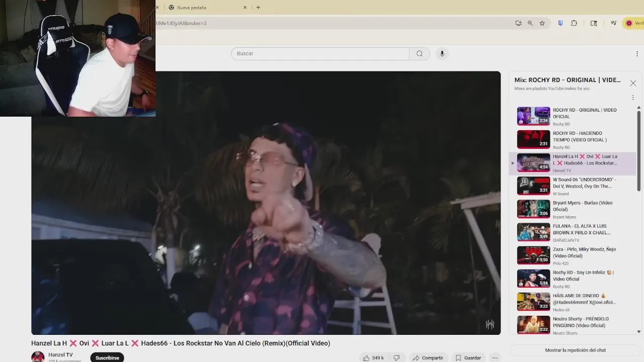The image size is (644, 362).
Task: Switch to the Nueva pestaña tab
Action: pos(207,8)
